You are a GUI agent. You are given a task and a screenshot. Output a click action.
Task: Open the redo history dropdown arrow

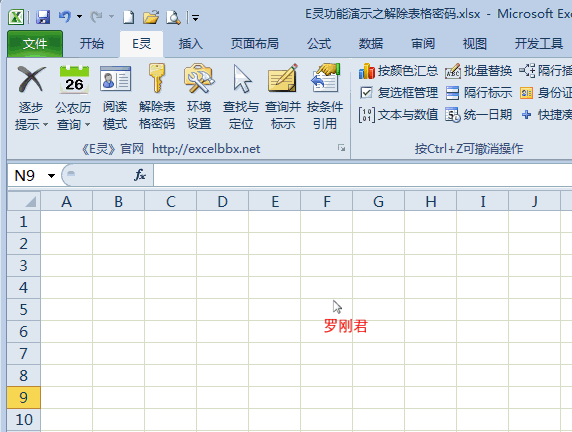pyautogui.click(x=111, y=17)
